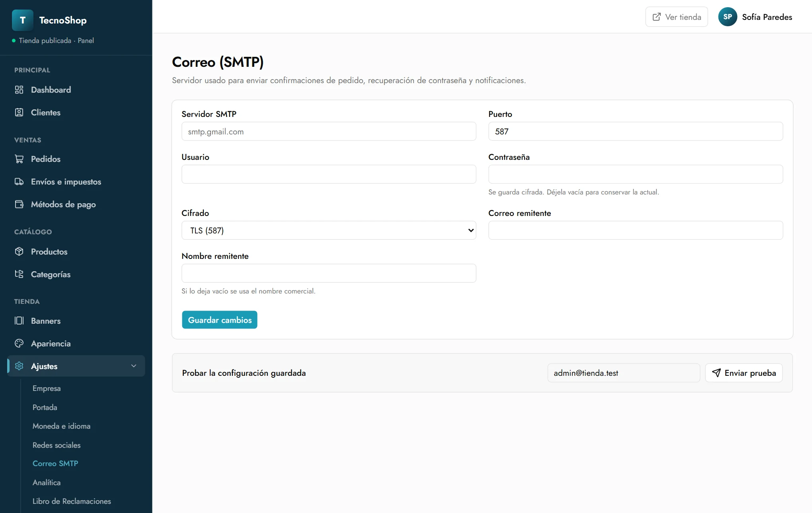The height and width of the screenshot is (513, 812).
Task: Click the Ajustes gear icon
Action: [x=19, y=366]
